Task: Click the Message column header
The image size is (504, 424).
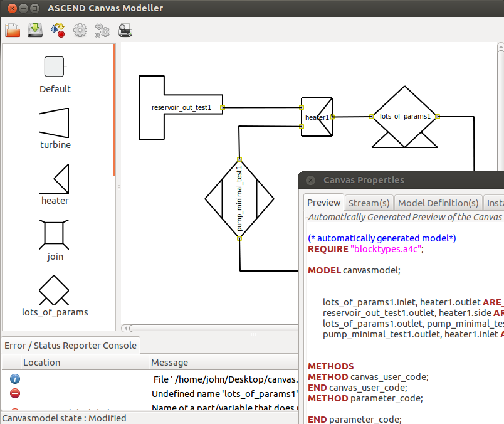Action: [x=169, y=363]
